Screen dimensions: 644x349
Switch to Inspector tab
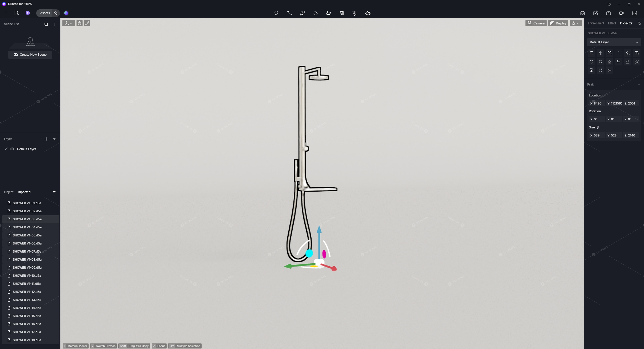pos(626,23)
